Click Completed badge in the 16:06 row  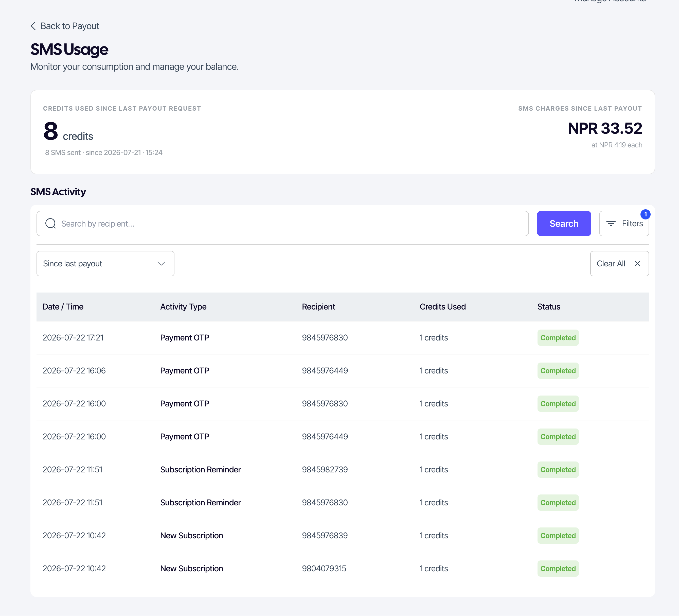(x=558, y=371)
